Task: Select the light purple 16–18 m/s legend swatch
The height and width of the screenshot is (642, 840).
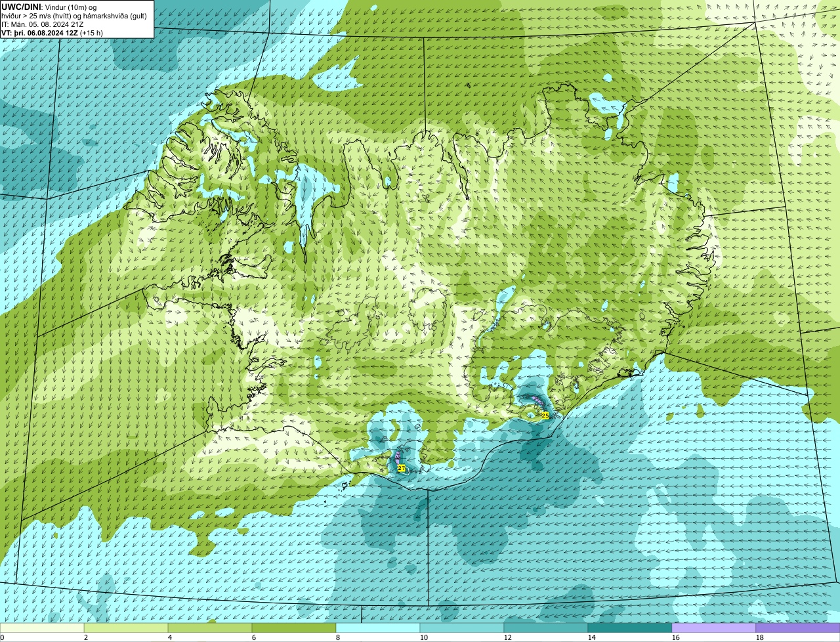Action: (714, 628)
